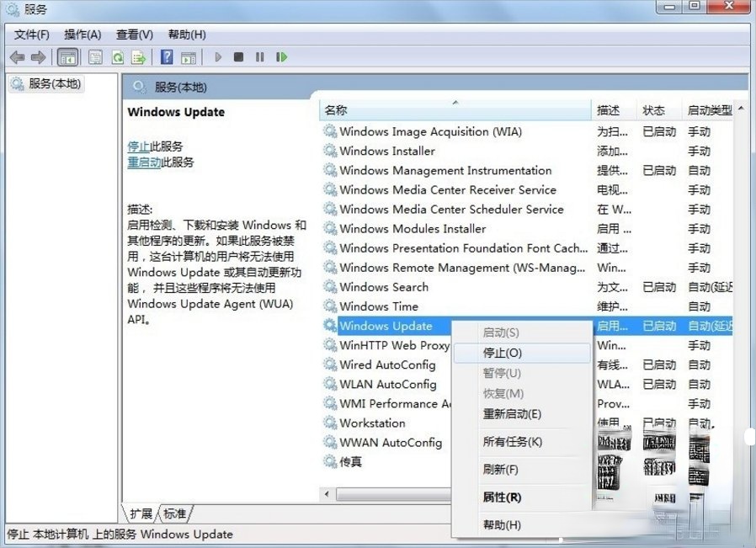Click the 重启动 此服务 link
This screenshot has height=548, width=756.
pos(145,162)
